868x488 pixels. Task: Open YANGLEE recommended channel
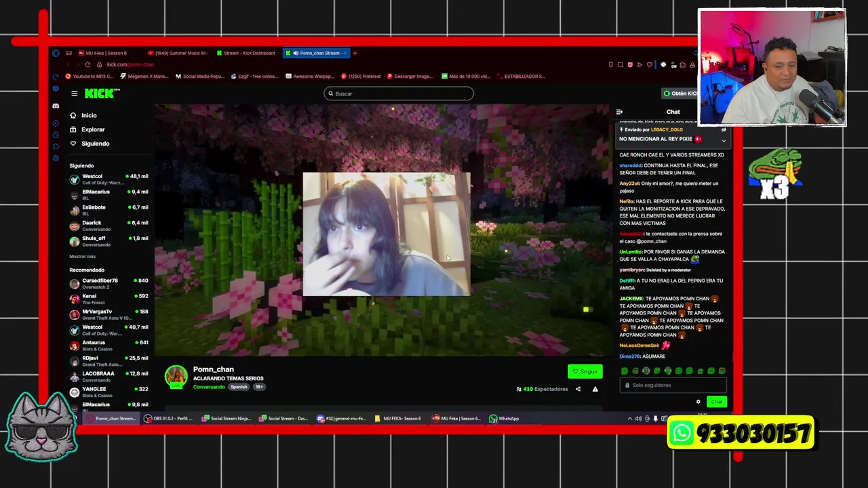(x=108, y=392)
